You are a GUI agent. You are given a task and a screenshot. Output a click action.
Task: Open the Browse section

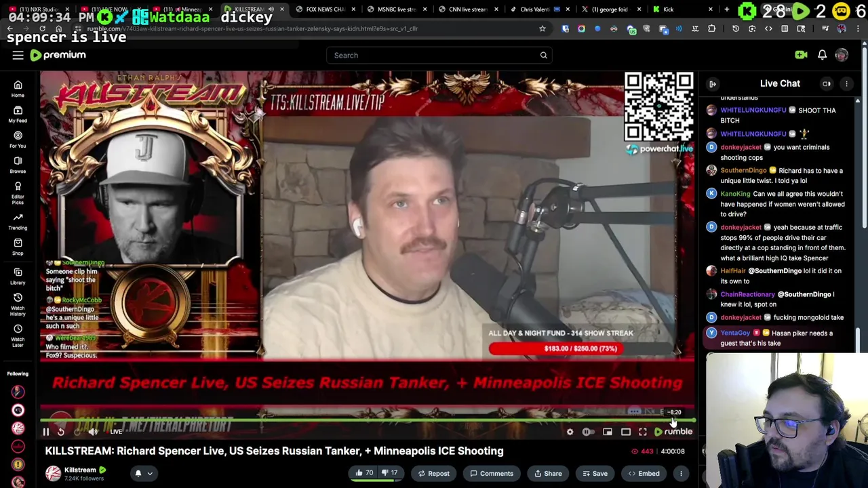(x=18, y=165)
